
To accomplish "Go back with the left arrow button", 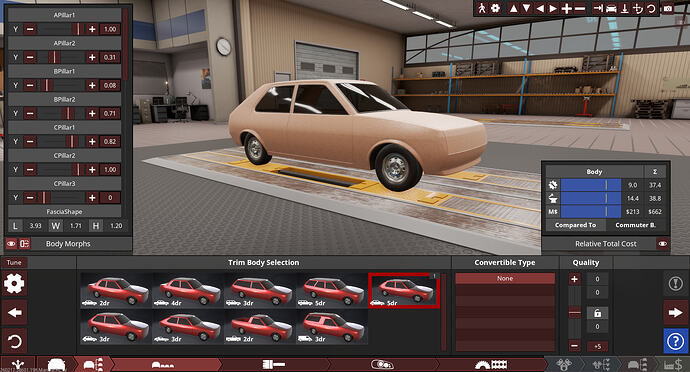I will [15, 313].
